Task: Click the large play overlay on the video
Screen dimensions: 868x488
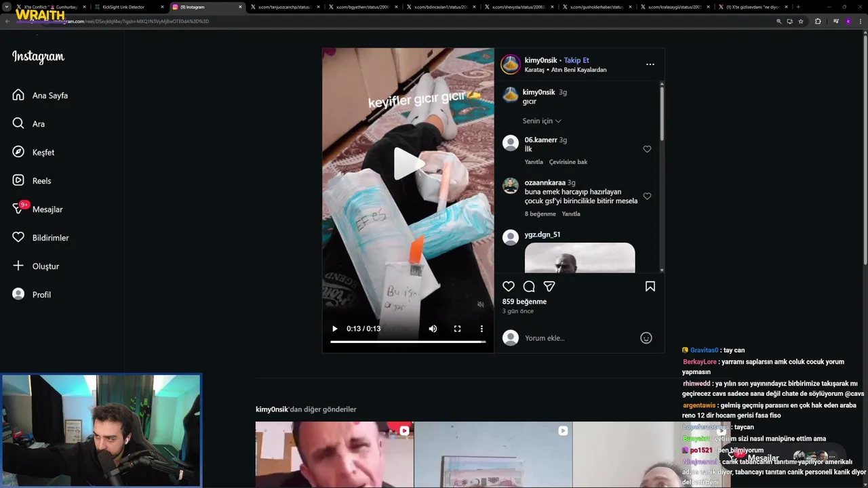Action: [x=408, y=163]
